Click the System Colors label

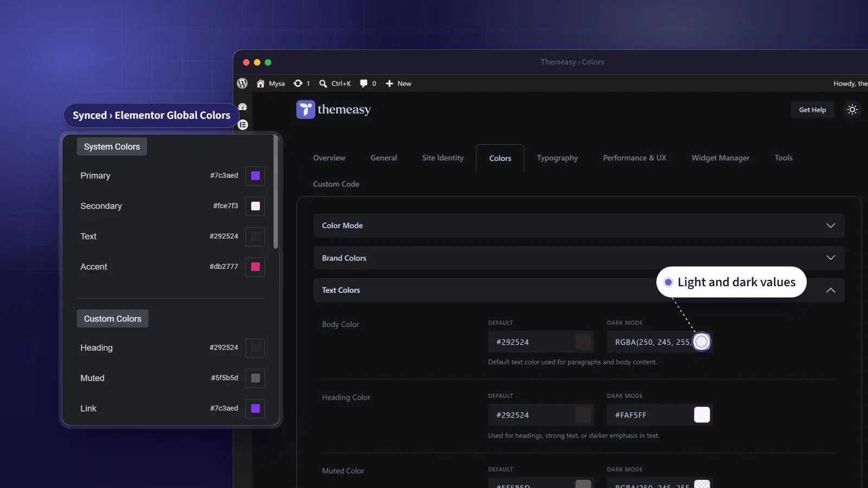[112, 146]
